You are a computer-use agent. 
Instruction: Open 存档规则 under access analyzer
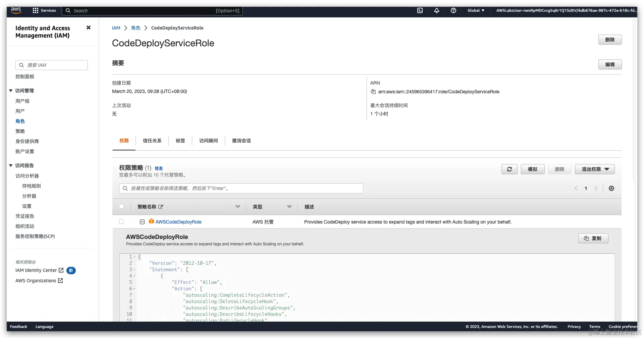32,186
